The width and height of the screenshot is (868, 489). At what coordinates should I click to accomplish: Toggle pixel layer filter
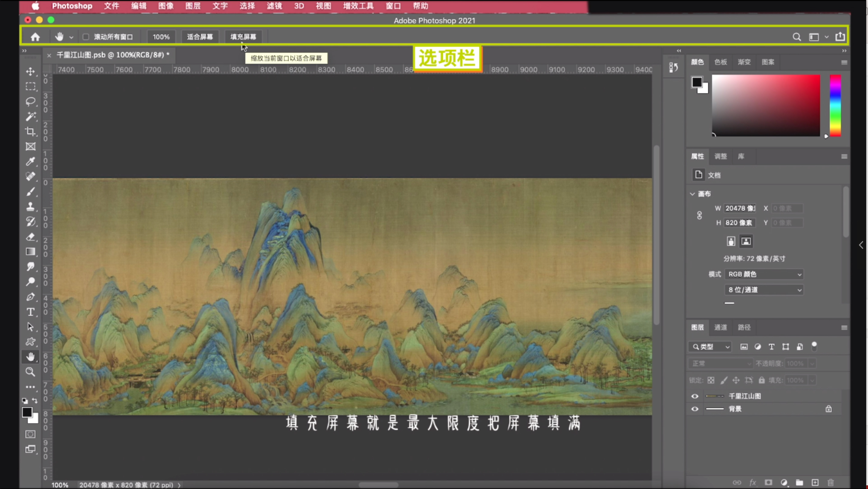click(x=744, y=347)
